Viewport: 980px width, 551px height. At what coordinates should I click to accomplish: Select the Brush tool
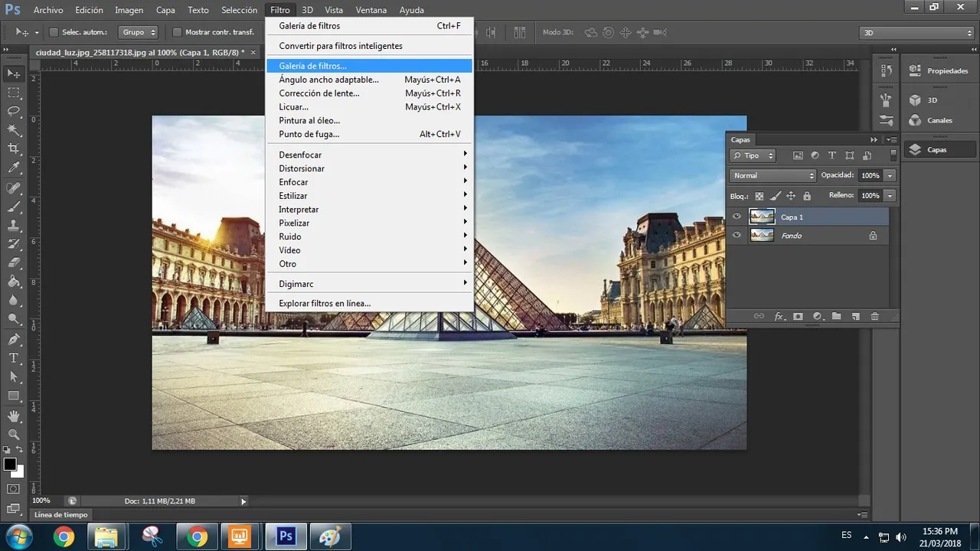tap(14, 207)
